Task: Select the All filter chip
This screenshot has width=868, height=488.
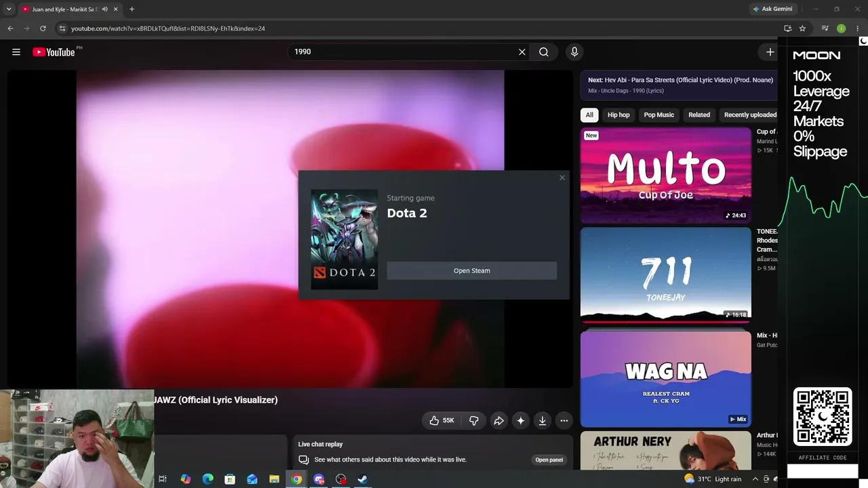Action: click(589, 115)
